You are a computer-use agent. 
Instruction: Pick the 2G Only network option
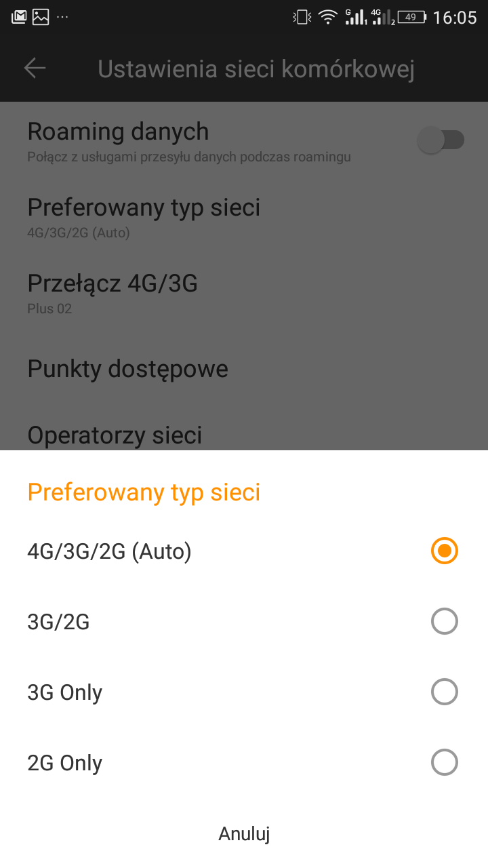pyautogui.click(x=445, y=762)
